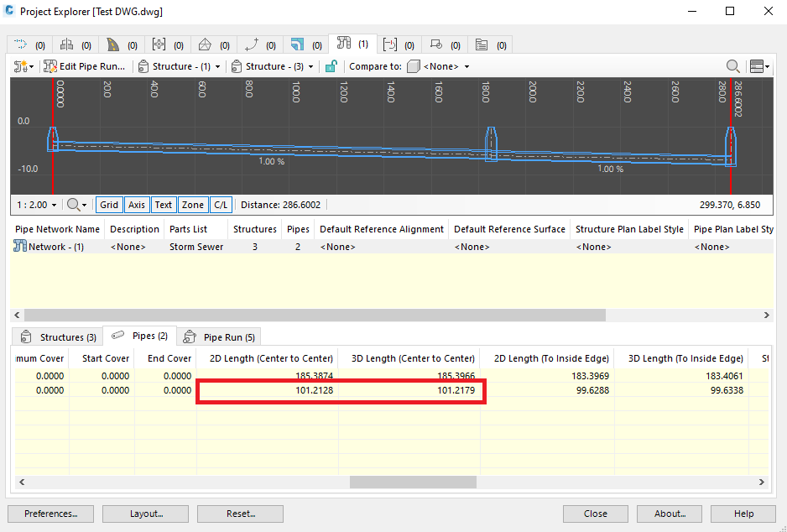This screenshot has width=787, height=532.
Task: Click the Close button
Action: pos(595,514)
